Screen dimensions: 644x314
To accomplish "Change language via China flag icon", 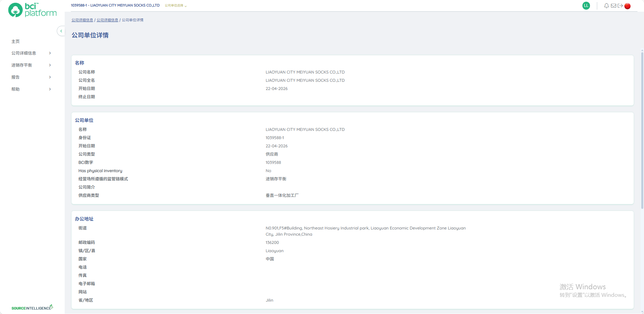I will 627,6.
